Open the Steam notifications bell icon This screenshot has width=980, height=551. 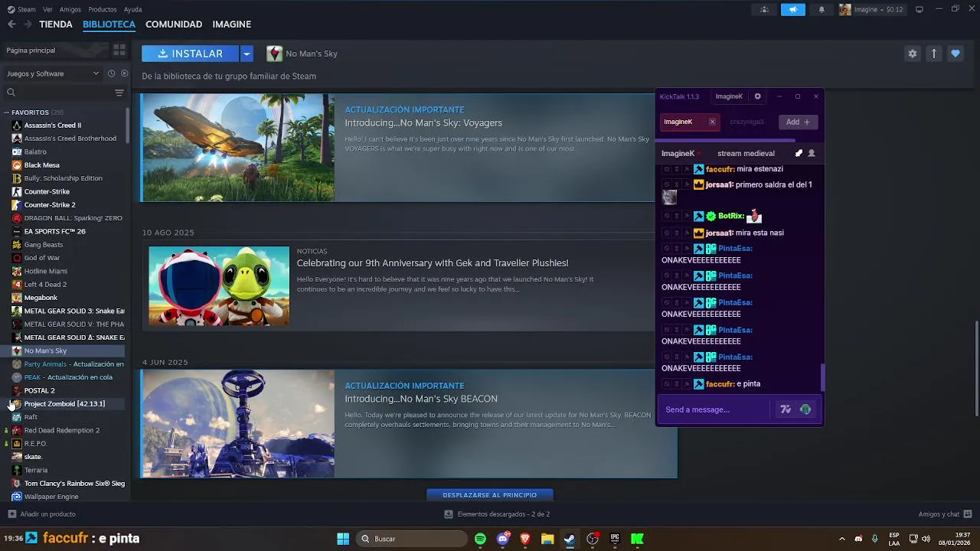tap(822, 9)
